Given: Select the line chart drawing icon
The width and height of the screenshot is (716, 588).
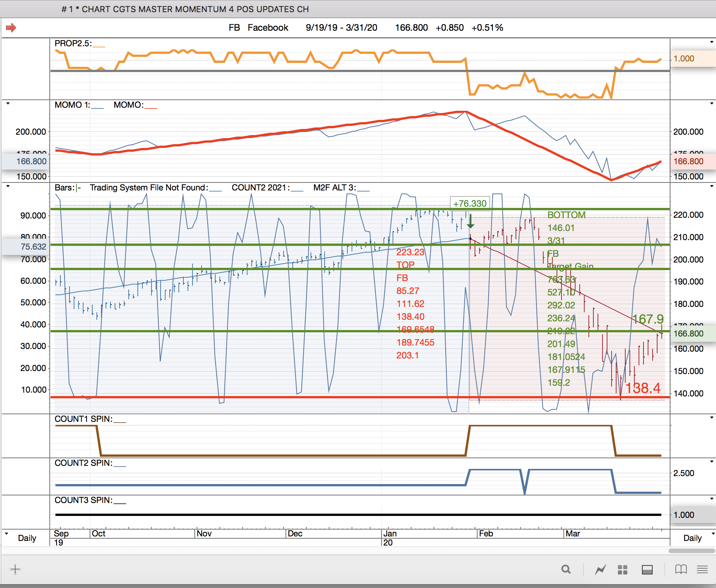Looking at the screenshot, I should (600, 569).
